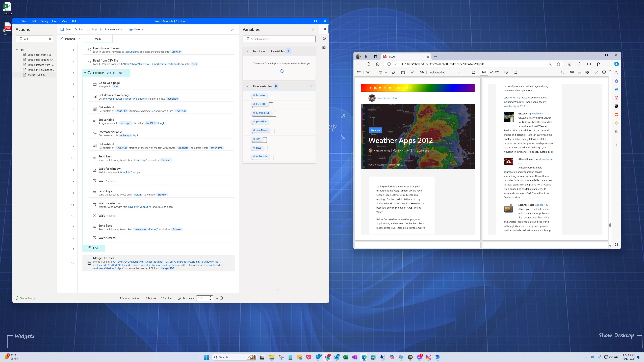Collapse Input / output variables section
The width and height of the screenshot is (644, 362).
(247, 51)
